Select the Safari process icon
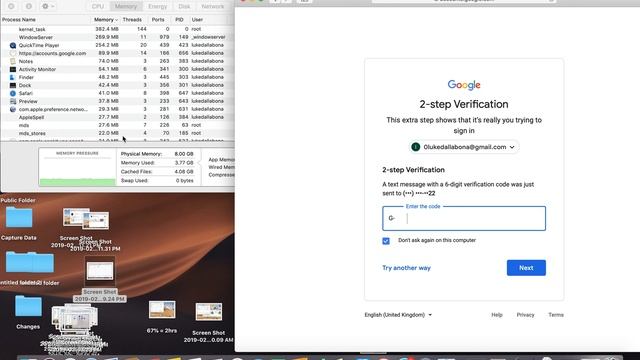Image resolution: width=640 pixels, height=360 pixels. pyautogui.click(x=13, y=93)
